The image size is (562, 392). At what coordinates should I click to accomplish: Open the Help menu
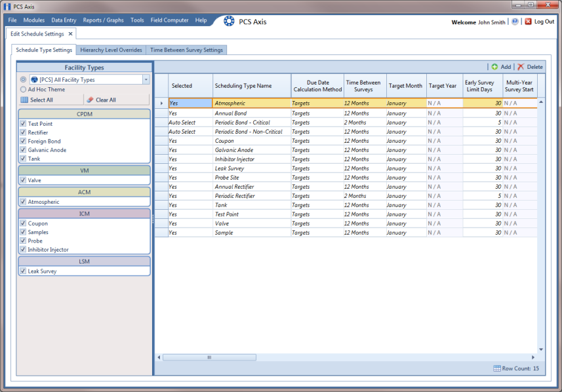tap(201, 20)
